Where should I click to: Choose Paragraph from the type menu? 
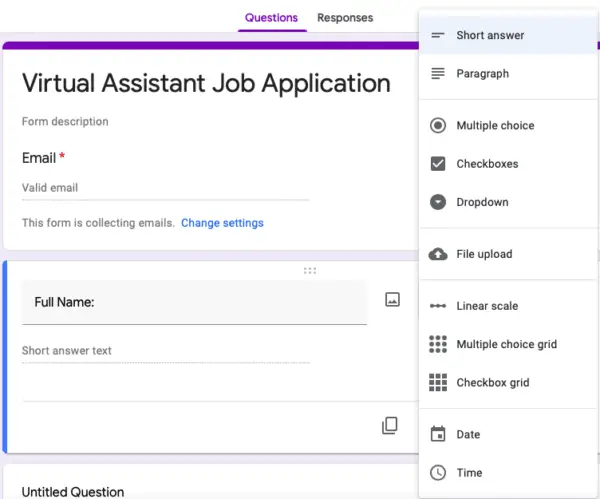coord(482,74)
